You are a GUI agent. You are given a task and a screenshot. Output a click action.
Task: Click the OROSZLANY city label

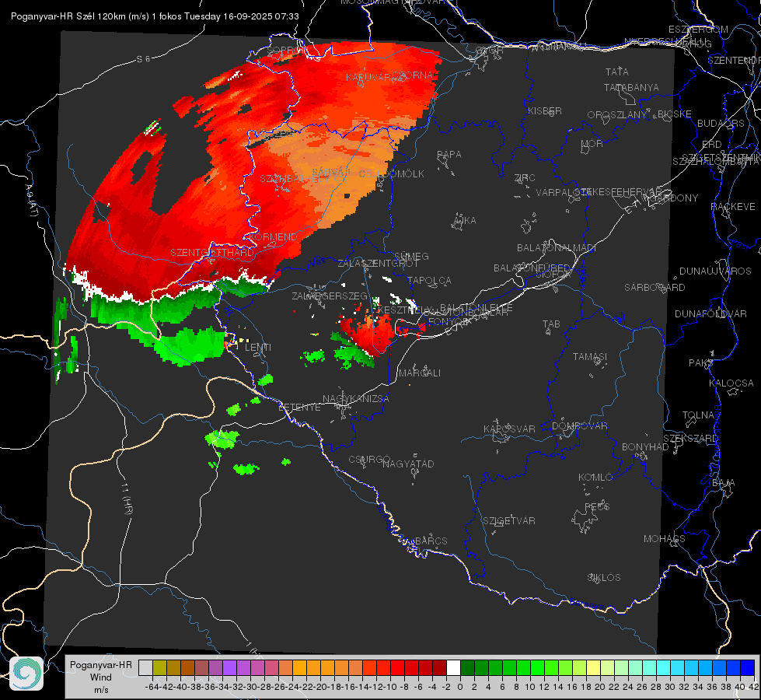[x=617, y=115]
